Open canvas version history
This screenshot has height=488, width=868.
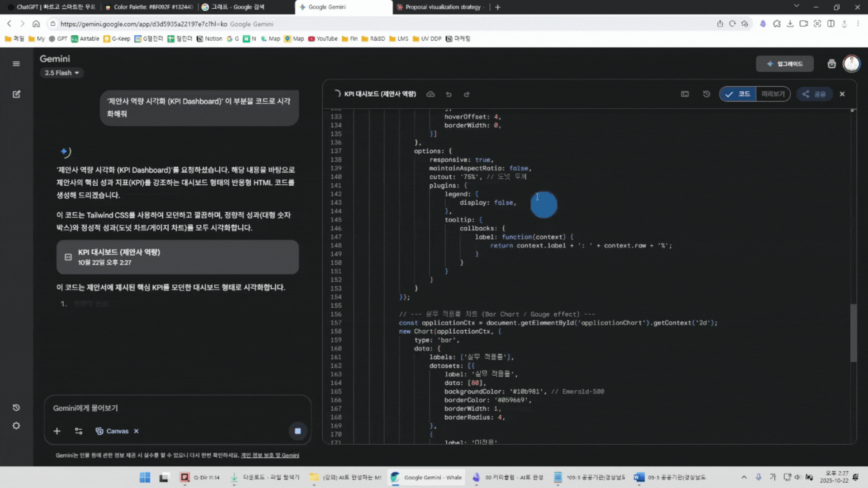(706, 94)
